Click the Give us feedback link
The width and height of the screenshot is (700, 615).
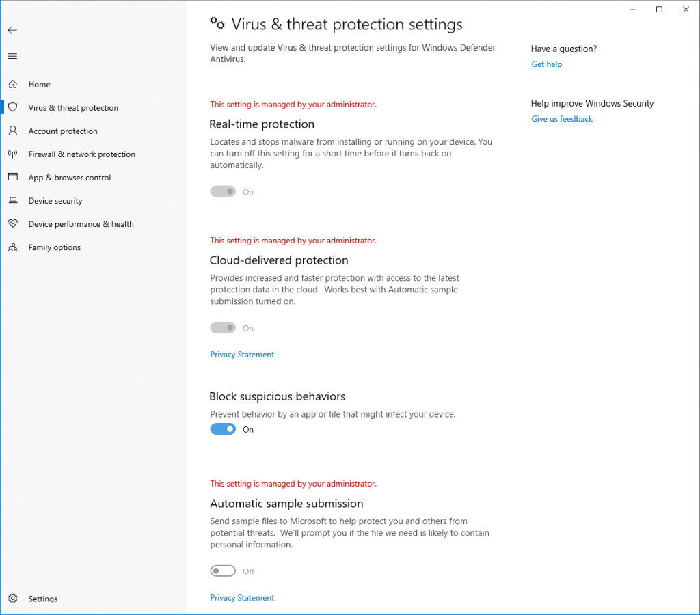(562, 119)
